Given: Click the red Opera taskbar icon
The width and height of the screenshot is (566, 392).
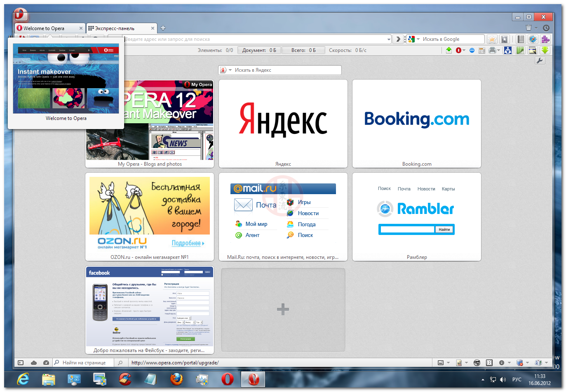Looking at the screenshot, I should coord(228,379).
